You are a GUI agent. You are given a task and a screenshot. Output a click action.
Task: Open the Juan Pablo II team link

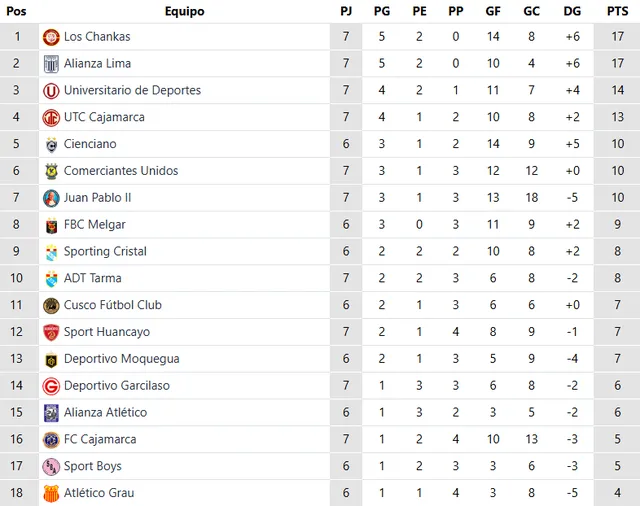[97, 198]
